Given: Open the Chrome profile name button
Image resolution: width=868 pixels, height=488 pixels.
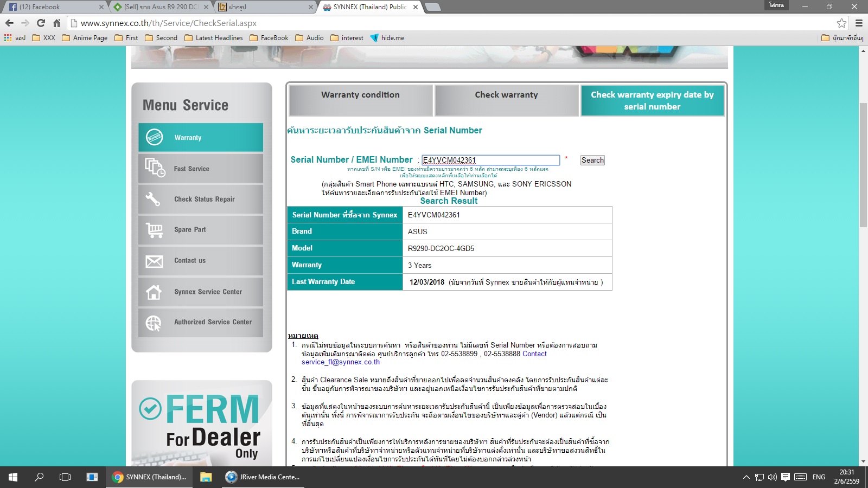Looking at the screenshot, I should (776, 5).
